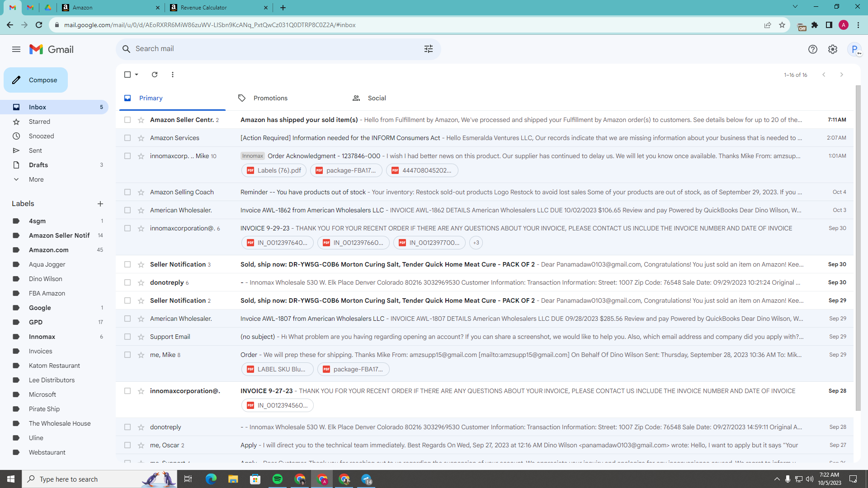The height and width of the screenshot is (488, 868).
Task: Tick checkbox for Amazon Seller Central email
Action: coord(127,120)
